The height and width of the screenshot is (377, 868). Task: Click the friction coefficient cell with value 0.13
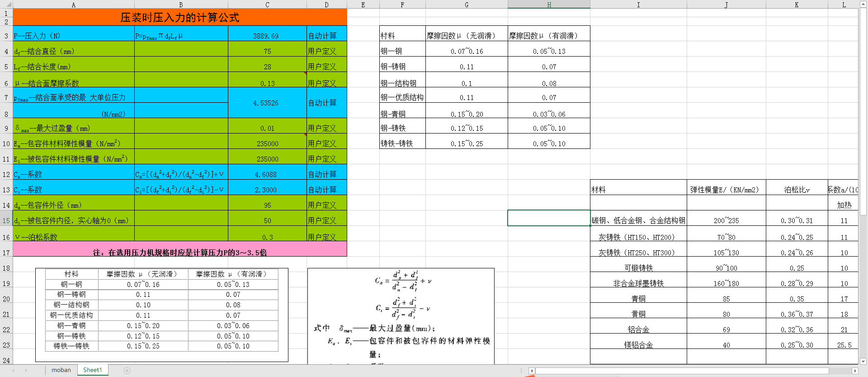(x=267, y=83)
